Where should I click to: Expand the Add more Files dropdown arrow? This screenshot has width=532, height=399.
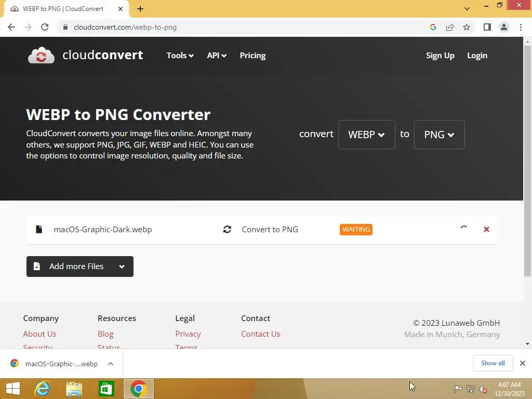(x=122, y=267)
